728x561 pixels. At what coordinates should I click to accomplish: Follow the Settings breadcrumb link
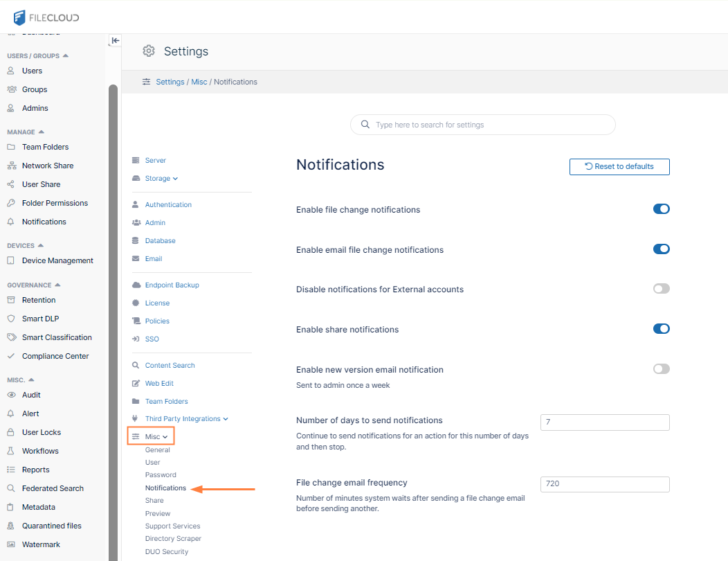pyautogui.click(x=170, y=82)
